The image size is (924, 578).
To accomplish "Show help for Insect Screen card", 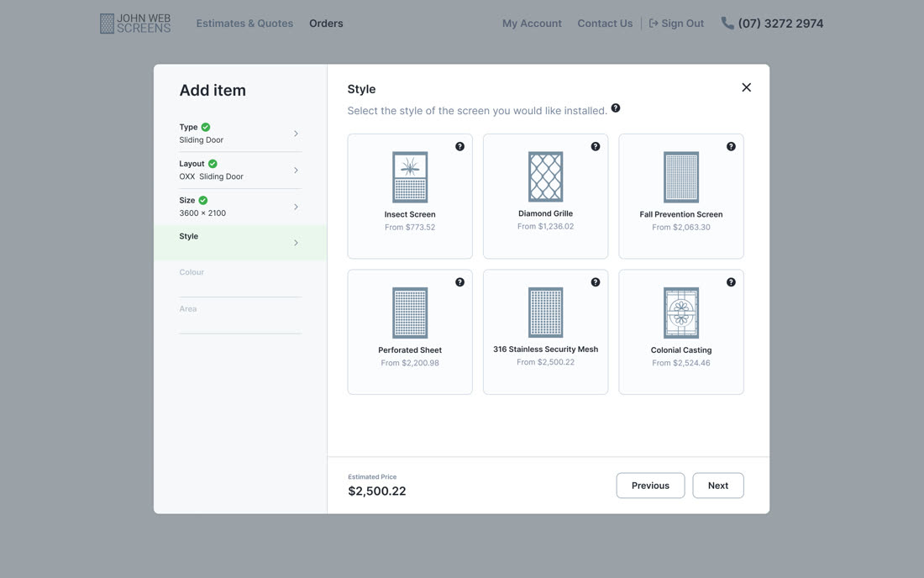I will click(459, 147).
